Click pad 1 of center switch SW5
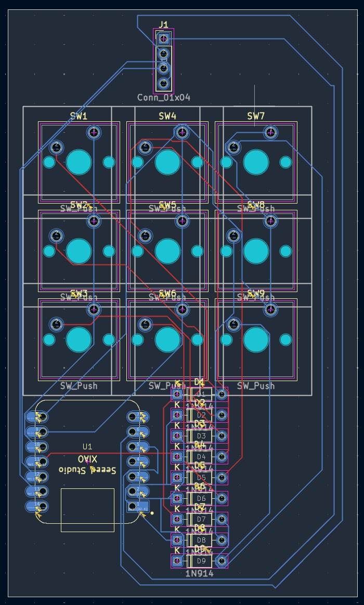 click(x=182, y=221)
